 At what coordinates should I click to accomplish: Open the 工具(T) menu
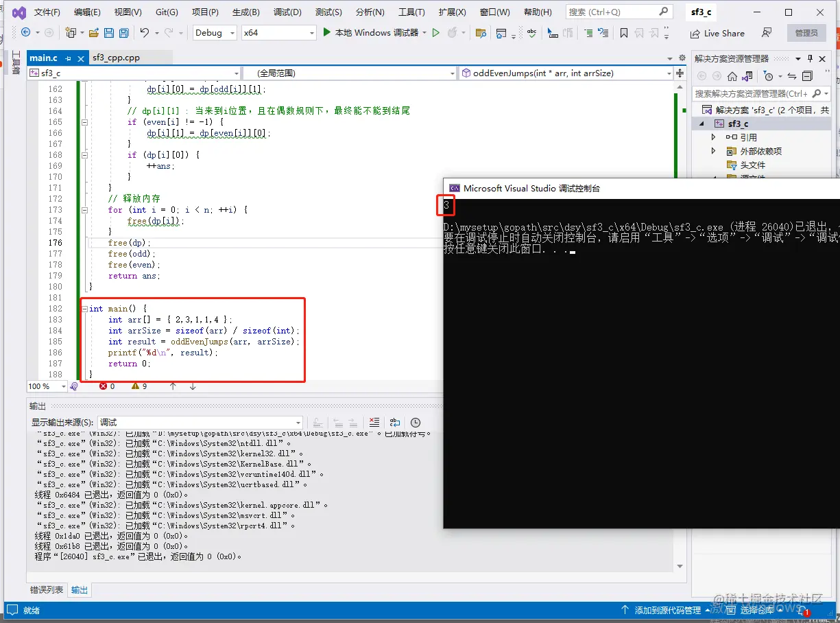point(411,12)
